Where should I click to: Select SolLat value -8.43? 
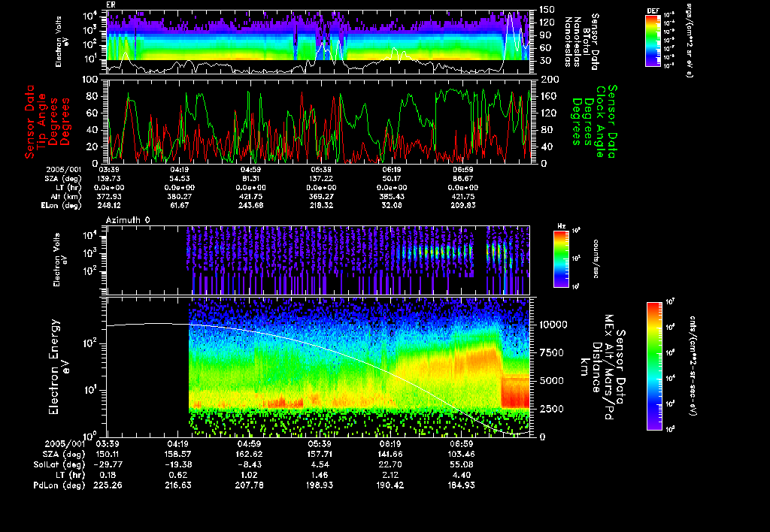pos(249,464)
